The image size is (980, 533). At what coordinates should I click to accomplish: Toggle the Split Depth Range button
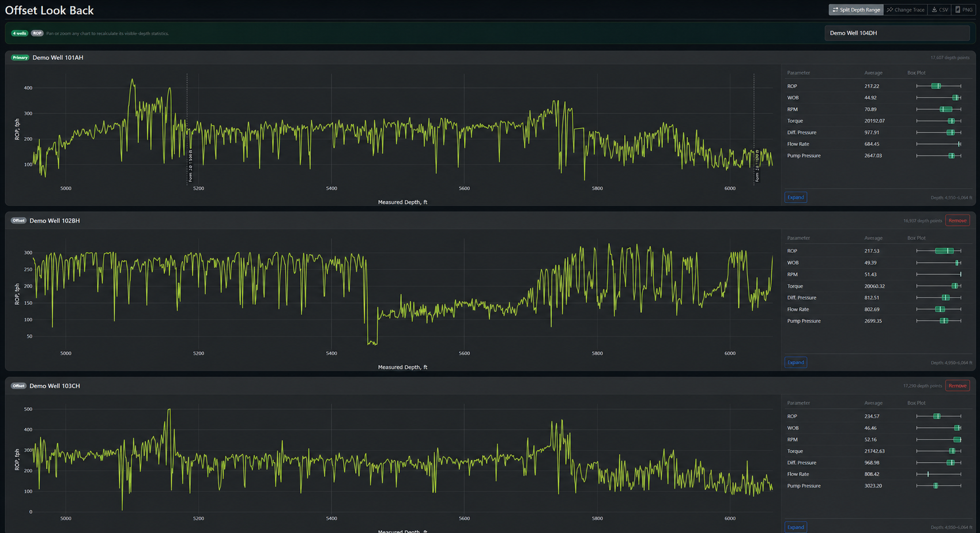click(x=856, y=10)
